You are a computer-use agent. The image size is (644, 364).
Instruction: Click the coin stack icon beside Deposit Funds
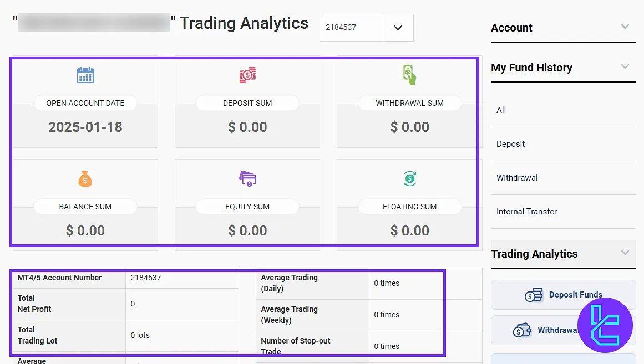click(534, 295)
